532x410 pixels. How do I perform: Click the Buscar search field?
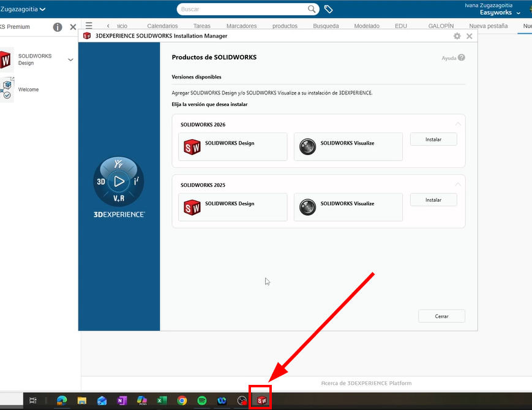click(242, 9)
